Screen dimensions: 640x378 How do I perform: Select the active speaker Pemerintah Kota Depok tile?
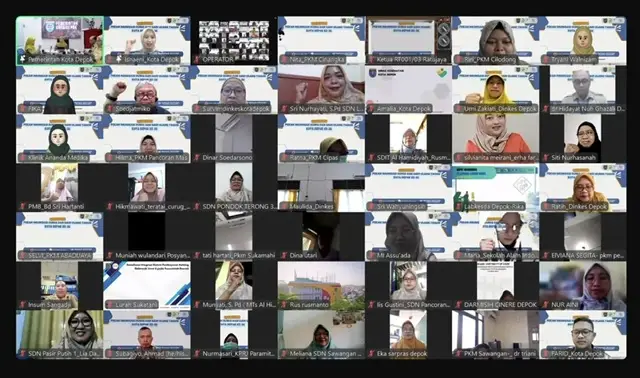click(x=60, y=41)
